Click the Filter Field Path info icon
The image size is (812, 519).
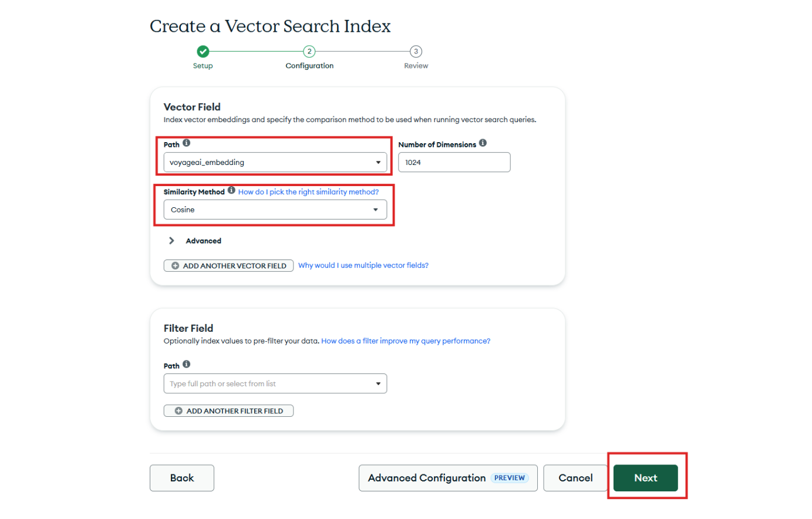[186, 364]
